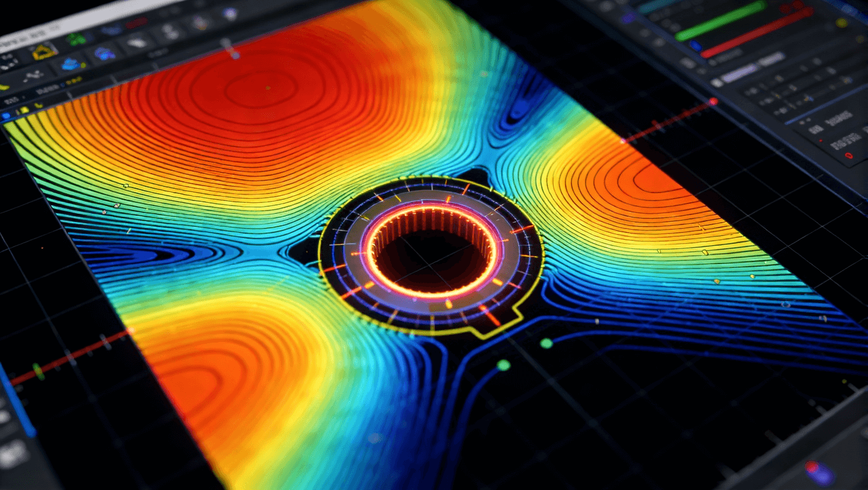This screenshot has width=868, height=490.
Task: Select the green cluster icon in toolbar
Action: (77, 40)
